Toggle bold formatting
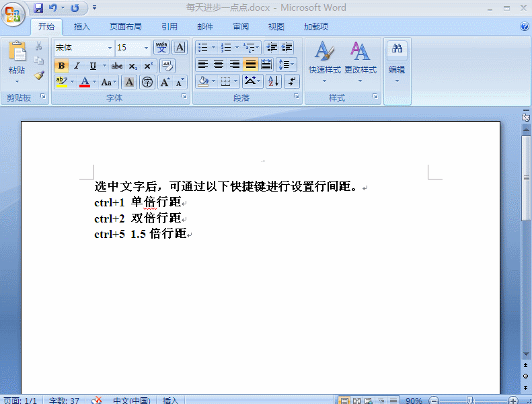This screenshot has width=532, height=404. [x=61, y=65]
